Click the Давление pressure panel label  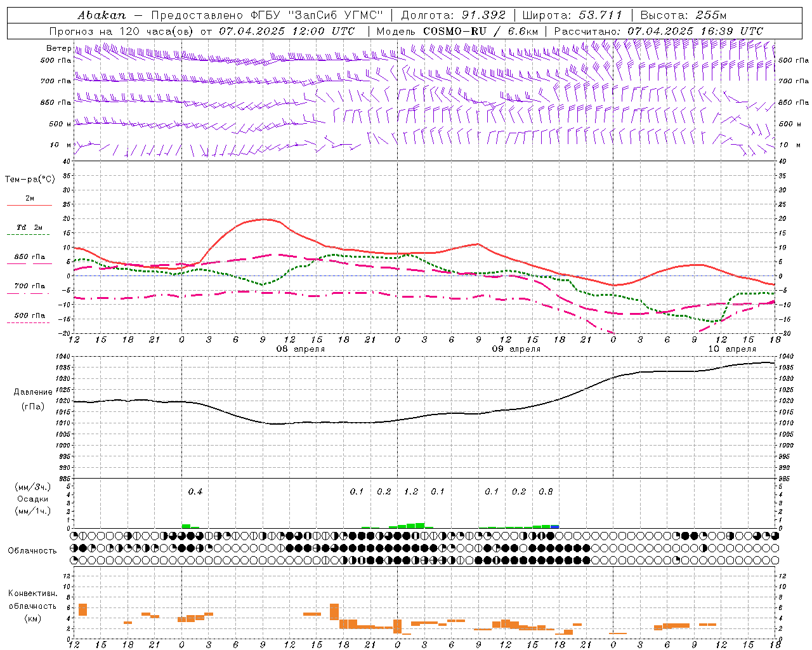click(33, 392)
